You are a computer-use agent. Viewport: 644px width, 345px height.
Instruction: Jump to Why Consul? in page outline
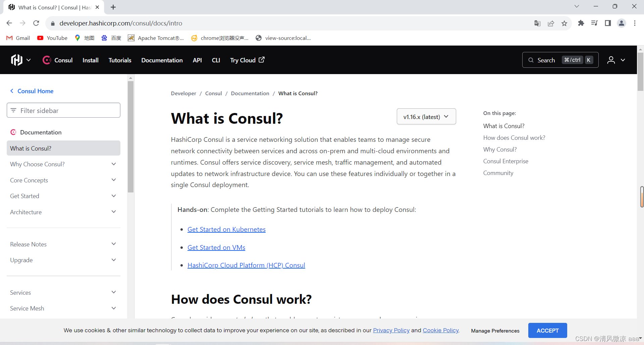pos(500,149)
